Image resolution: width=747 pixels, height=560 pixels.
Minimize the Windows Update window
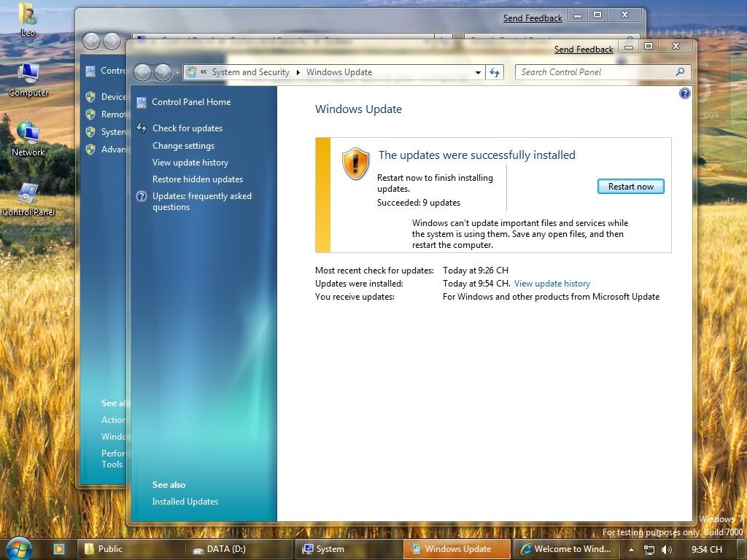[629, 46]
